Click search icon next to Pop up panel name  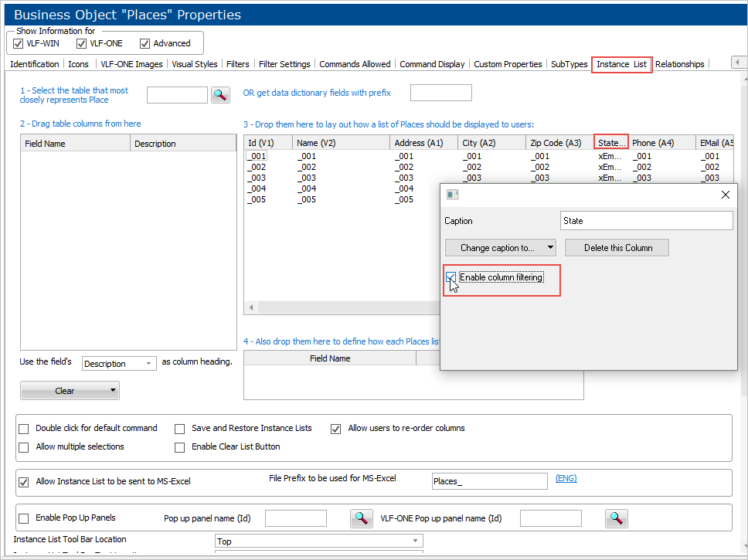click(x=362, y=518)
